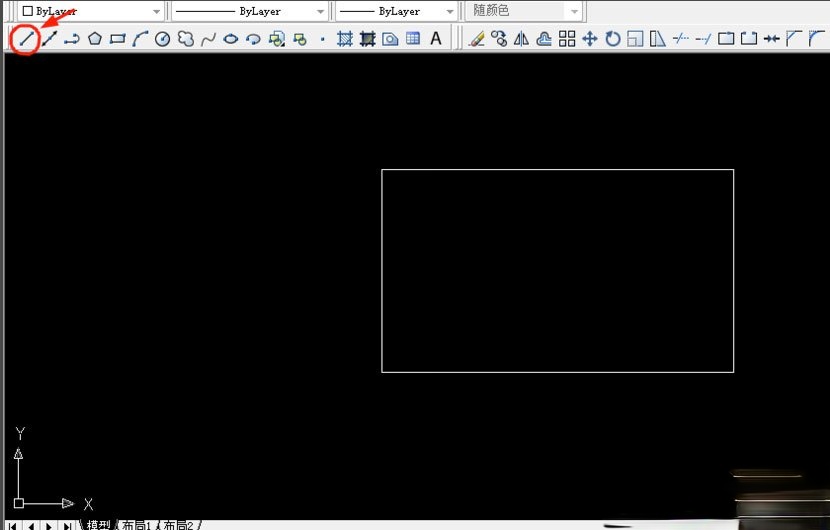Select the Polygon tool
830x530 pixels.
click(x=95, y=39)
